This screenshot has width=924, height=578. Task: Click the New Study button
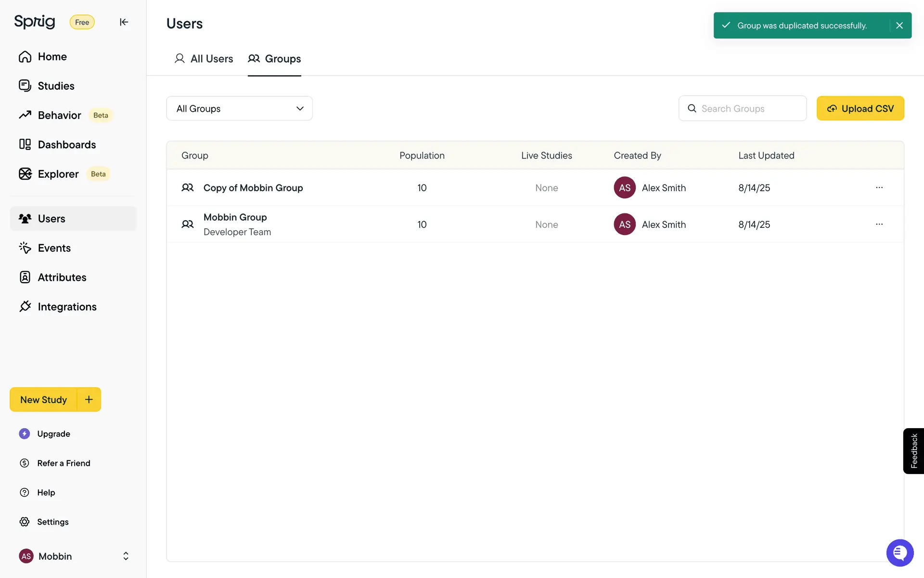(43, 400)
